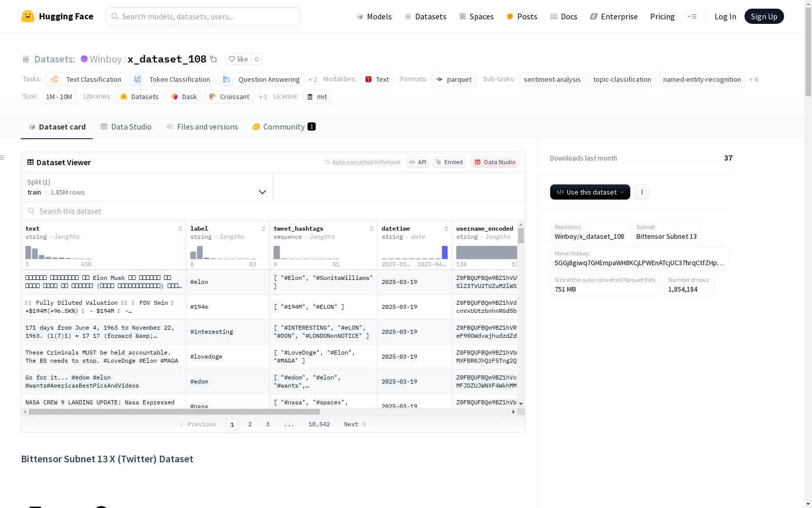Click the Datasets library tag

[140, 97]
